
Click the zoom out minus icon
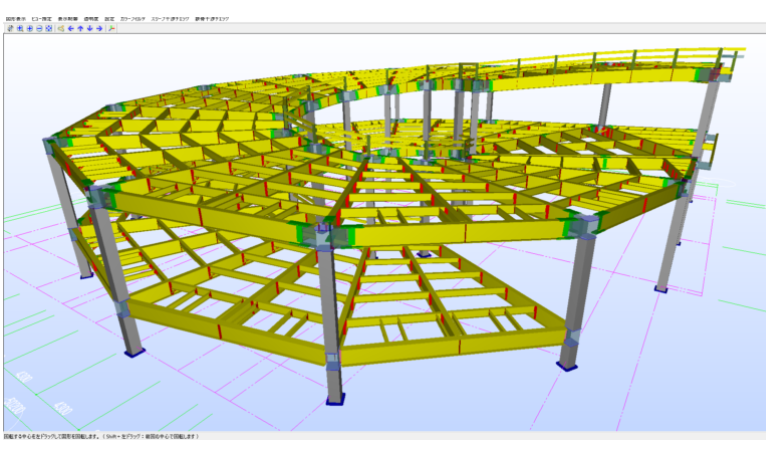(x=39, y=29)
